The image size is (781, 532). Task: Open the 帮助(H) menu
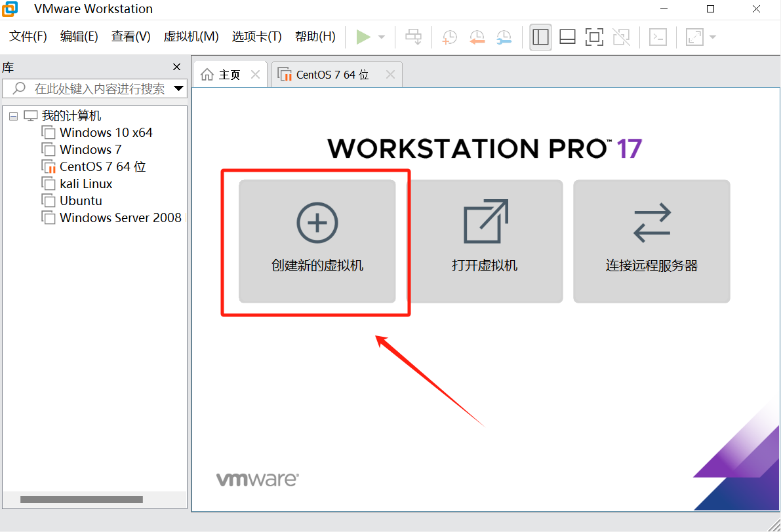(x=315, y=36)
